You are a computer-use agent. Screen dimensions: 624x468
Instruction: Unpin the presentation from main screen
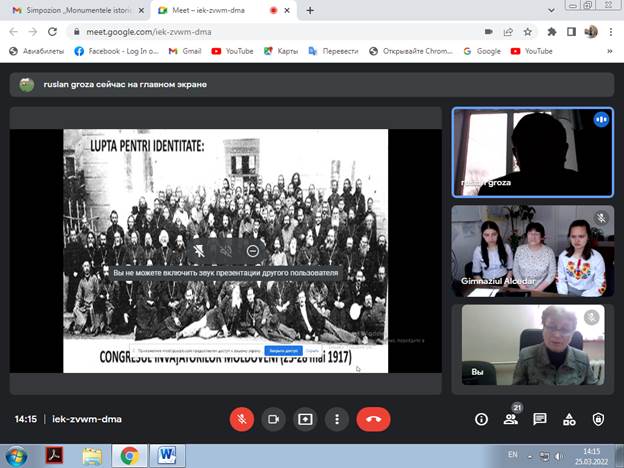point(198,250)
